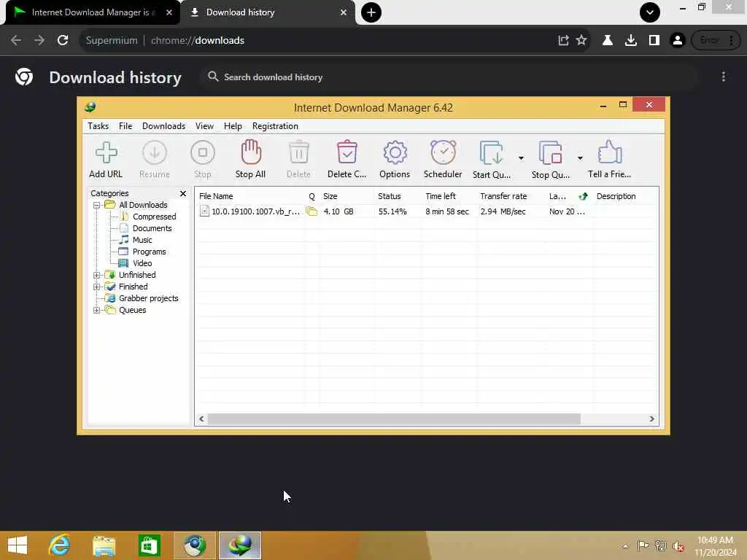Click the Start Queue toolbar icon
Image resolution: width=747 pixels, height=560 pixels.
pos(491,153)
